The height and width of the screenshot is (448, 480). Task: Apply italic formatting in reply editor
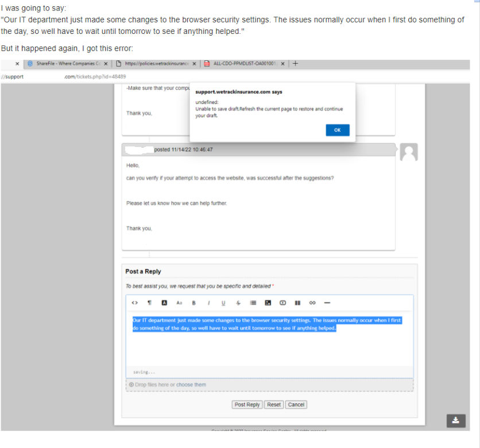209,303
